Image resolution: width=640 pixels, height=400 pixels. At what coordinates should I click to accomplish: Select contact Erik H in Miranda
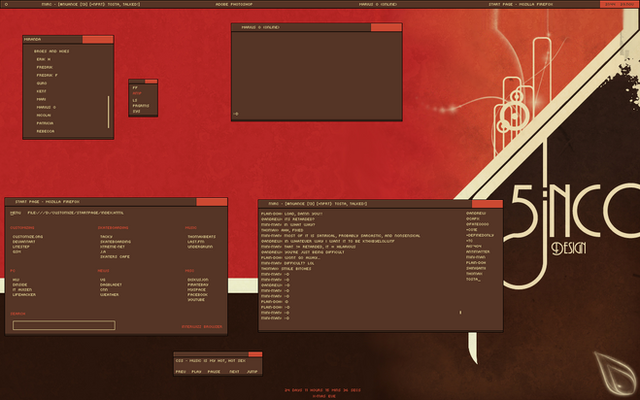43,59
